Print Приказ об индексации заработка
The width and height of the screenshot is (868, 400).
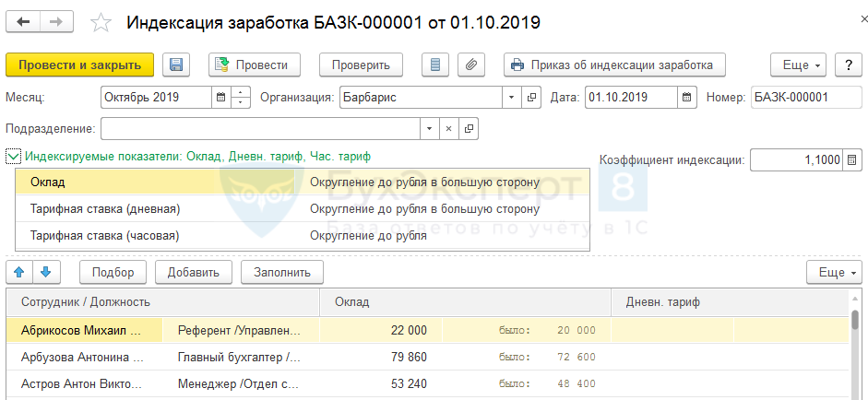(x=614, y=65)
